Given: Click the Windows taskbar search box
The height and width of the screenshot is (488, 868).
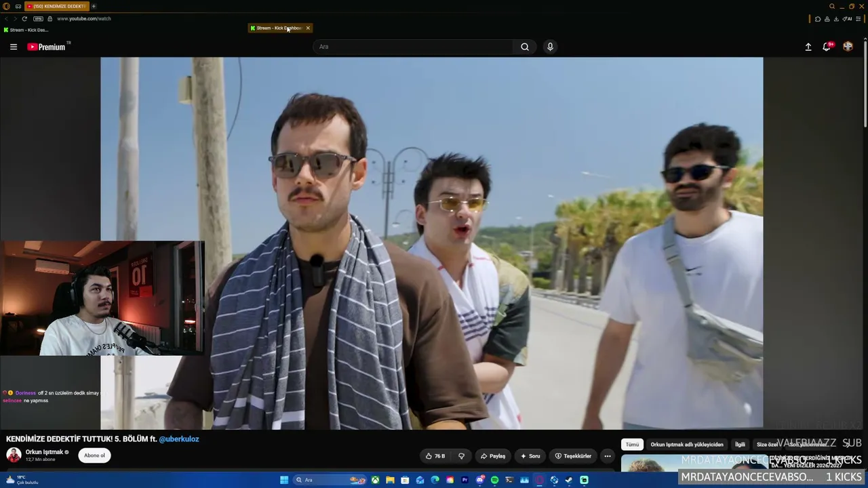Looking at the screenshot, I should [x=330, y=480].
